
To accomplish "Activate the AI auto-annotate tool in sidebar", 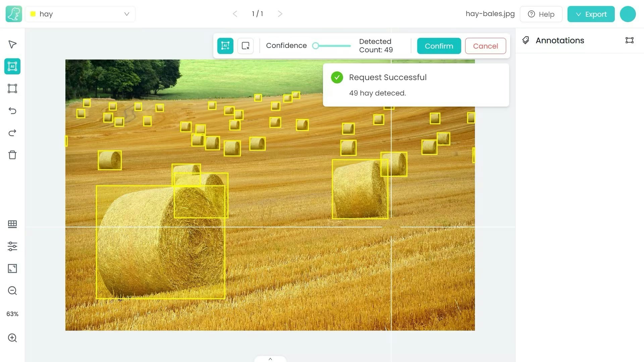I will click(12, 66).
